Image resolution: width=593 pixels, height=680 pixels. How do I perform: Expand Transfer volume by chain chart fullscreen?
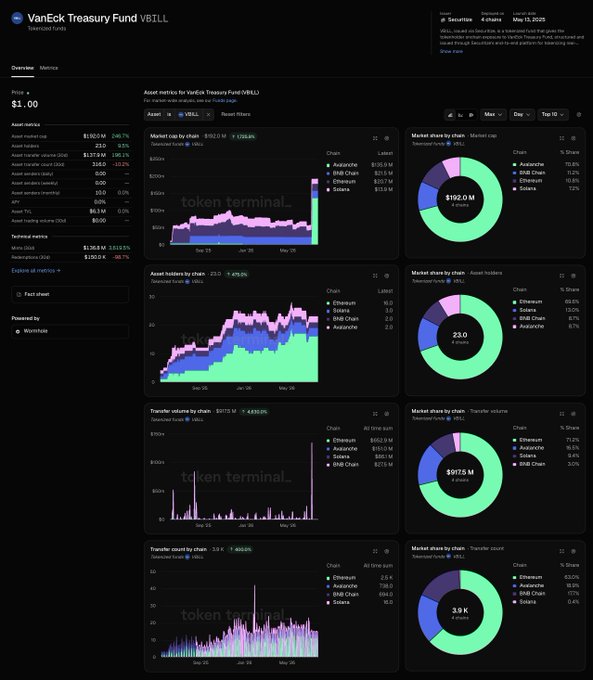pyautogui.click(x=375, y=414)
